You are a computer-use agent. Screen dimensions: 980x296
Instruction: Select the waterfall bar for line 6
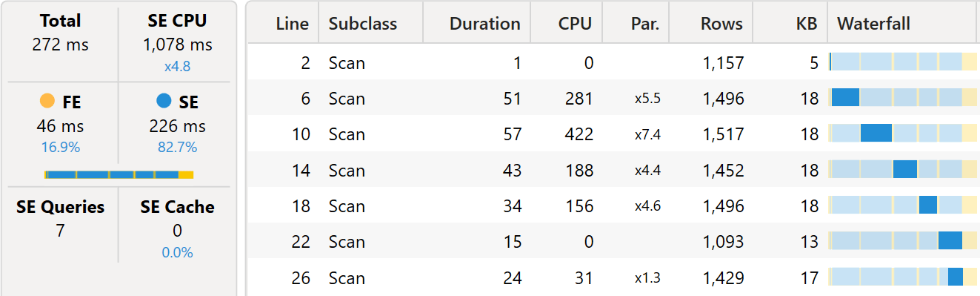pos(845,97)
